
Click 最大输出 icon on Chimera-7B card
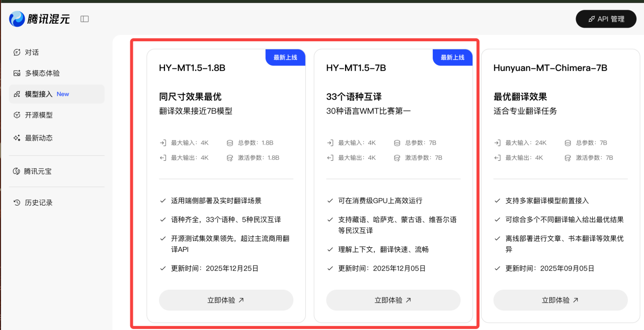(497, 158)
